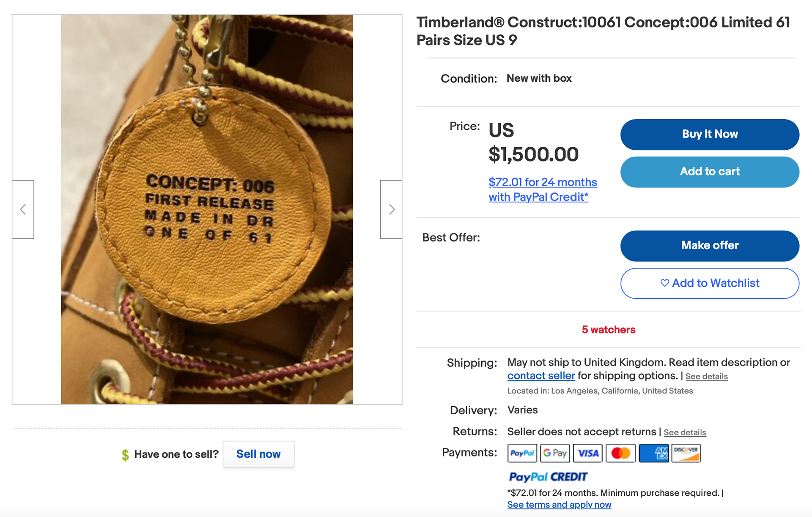Click the PayPal payment icon
The height and width of the screenshot is (517, 812).
click(x=522, y=453)
